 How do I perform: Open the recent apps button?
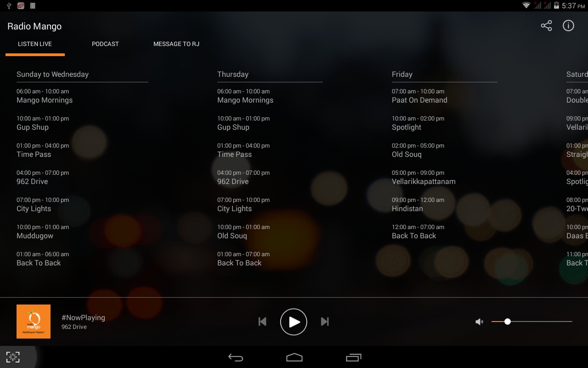pyautogui.click(x=353, y=357)
